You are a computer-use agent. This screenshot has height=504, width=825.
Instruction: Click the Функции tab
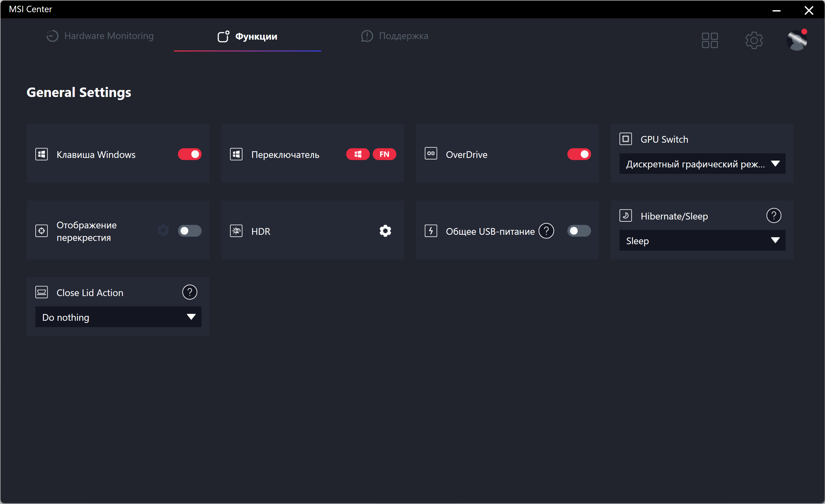tap(248, 36)
